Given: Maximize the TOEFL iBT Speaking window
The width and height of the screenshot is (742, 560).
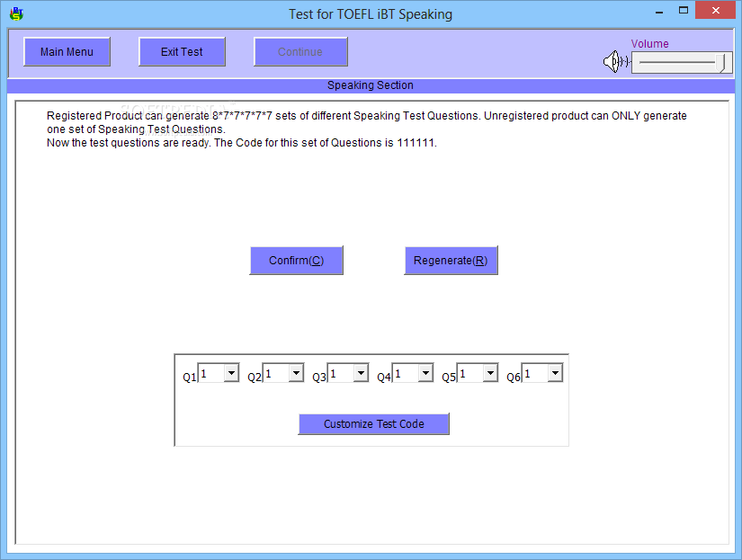Looking at the screenshot, I should (684, 11).
